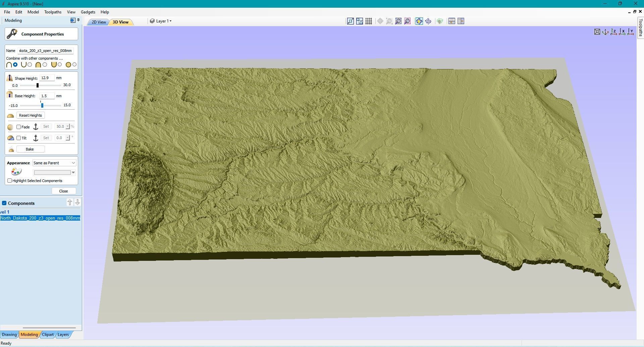Image resolution: width=644 pixels, height=347 pixels.
Task: Click the zoom to fit magnifier icon
Action: 398,21
